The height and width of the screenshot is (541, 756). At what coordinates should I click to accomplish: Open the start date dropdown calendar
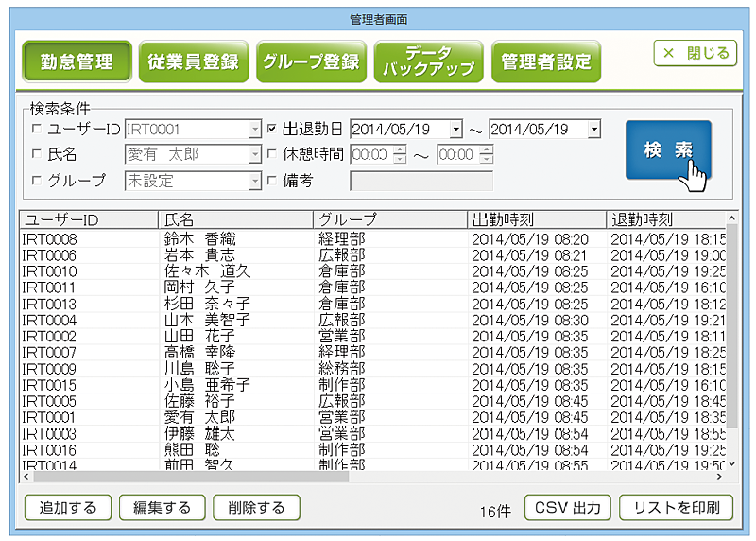pos(455,130)
